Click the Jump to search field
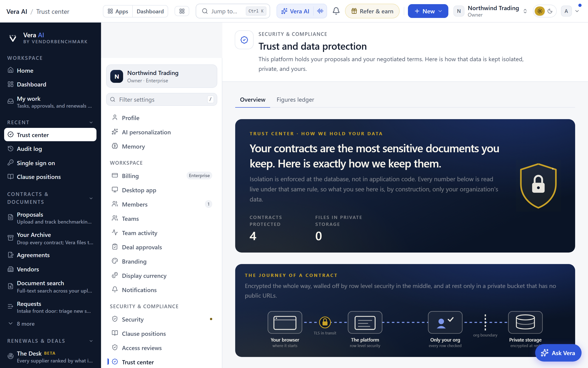588x368 pixels. [233, 11]
